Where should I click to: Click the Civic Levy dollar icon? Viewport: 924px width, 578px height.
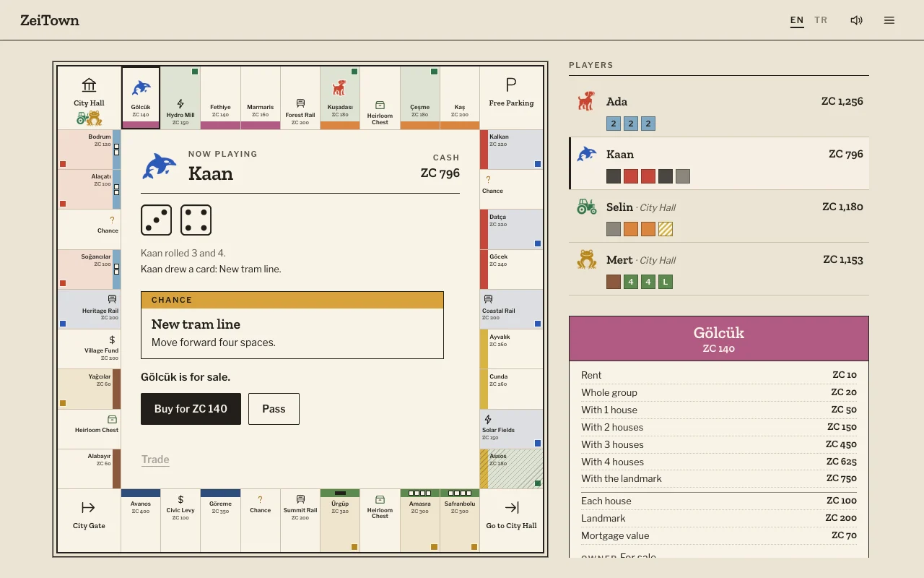(x=180, y=499)
